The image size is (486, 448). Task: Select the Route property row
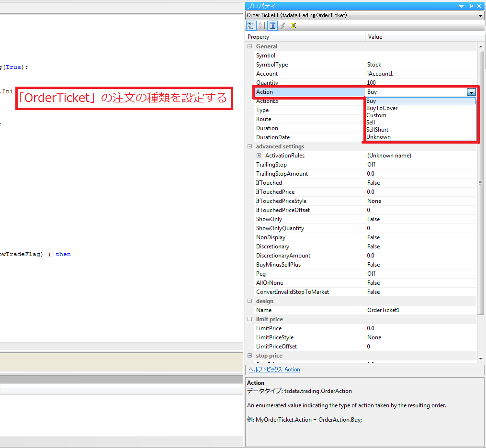(x=309, y=119)
